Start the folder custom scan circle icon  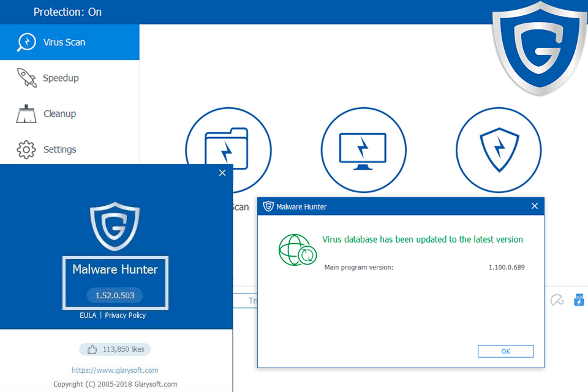[228, 150]
